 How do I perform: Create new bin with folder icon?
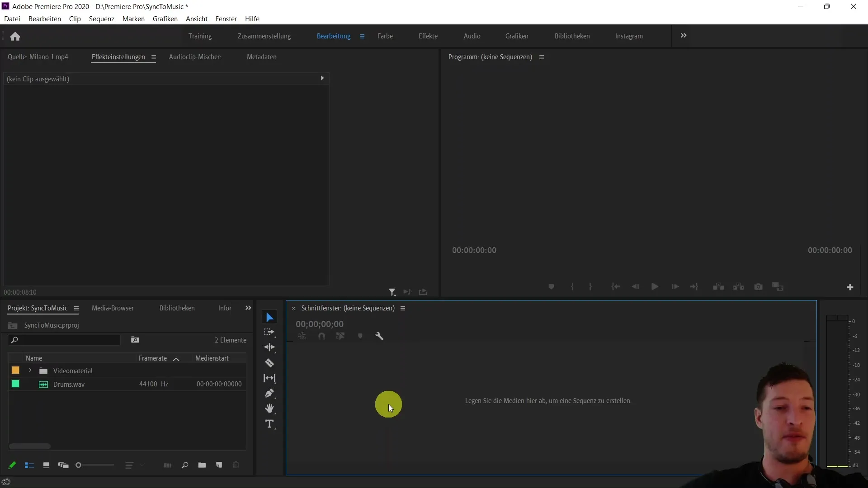point(202,465)
